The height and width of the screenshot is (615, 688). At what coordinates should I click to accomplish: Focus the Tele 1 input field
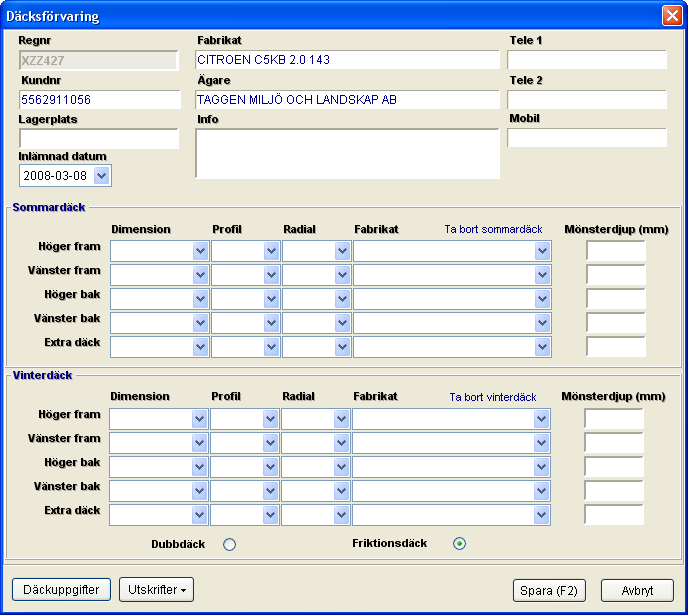[587, 60]
